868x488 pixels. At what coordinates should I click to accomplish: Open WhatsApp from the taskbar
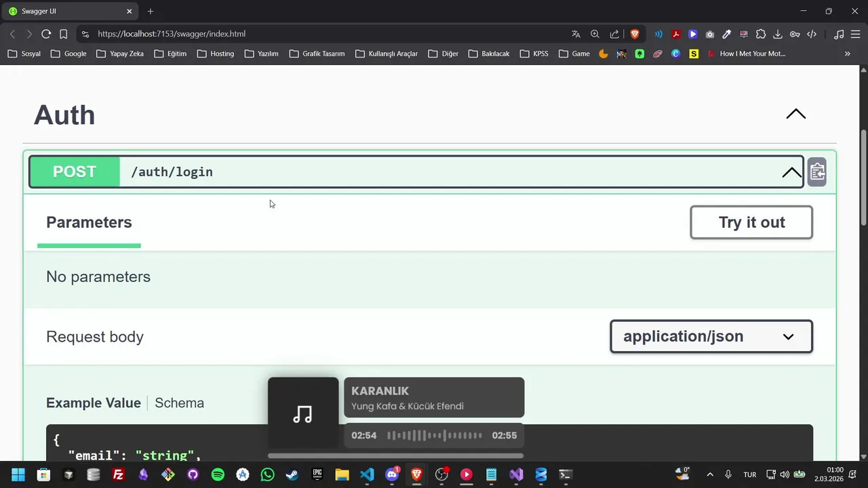pos(267,474)
